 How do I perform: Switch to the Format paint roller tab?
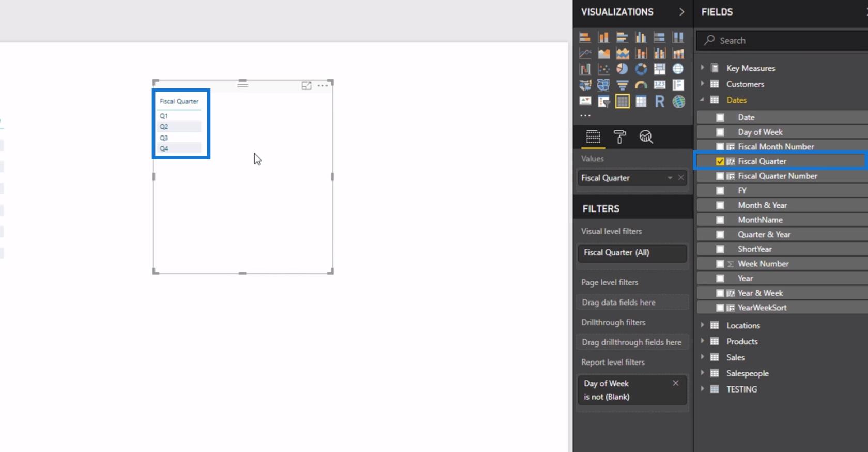[x=619, y=137]
